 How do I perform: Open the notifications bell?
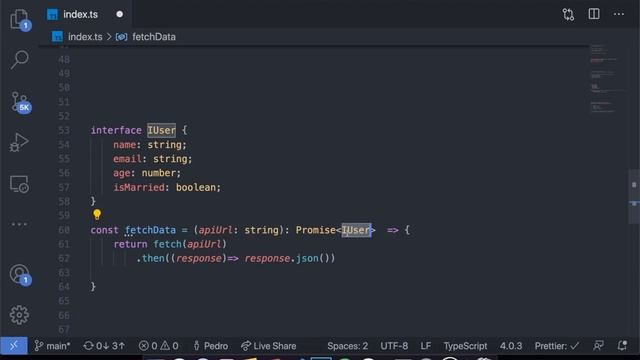(622, 346)
